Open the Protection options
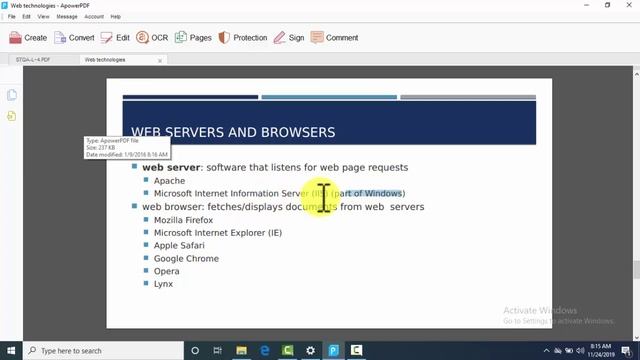Viewport: 640px width, 360px height. tap(242, 38)
